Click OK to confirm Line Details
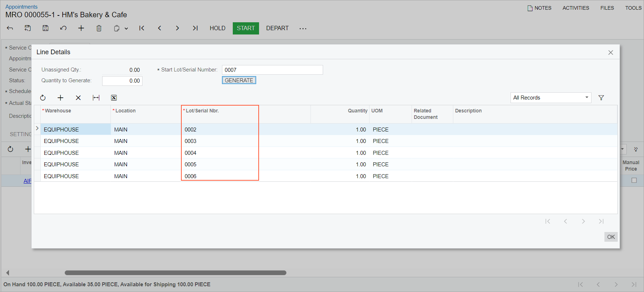 pos(611,237)
